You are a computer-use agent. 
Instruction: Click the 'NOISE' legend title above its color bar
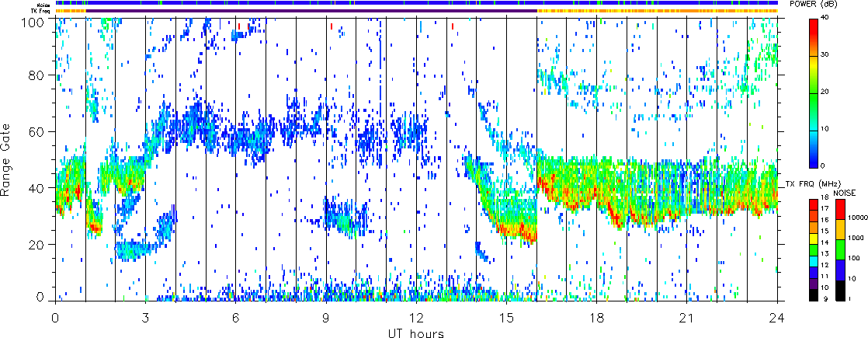pos(844,193)
